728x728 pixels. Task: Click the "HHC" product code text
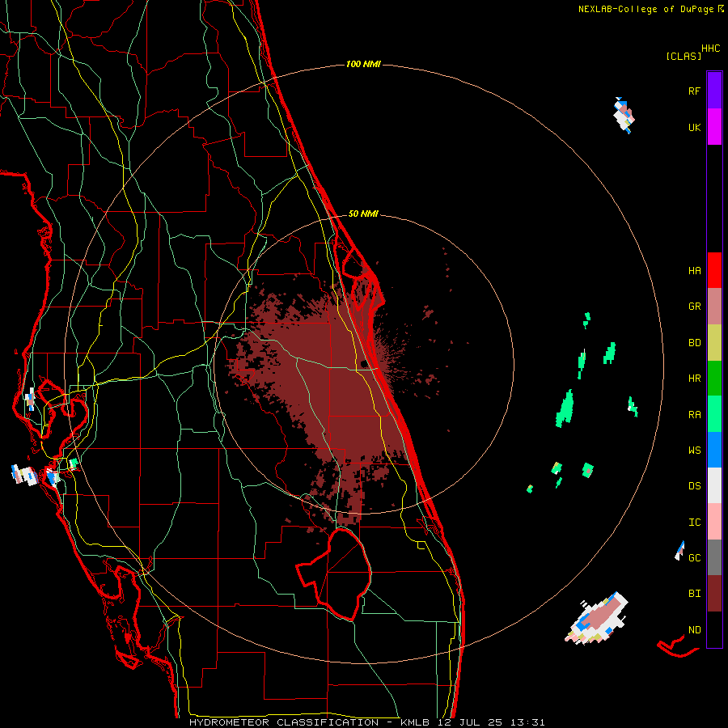[x=711, y=49]
